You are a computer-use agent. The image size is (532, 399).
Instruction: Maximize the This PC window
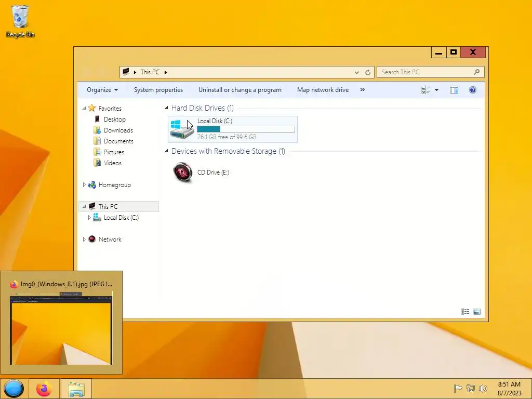454,52
